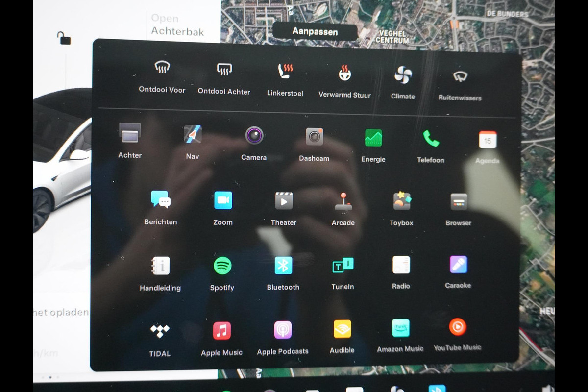Tap the Veghel Centrum map label
Viewport: 588px width, 392px height.
click(x=392, y=37)
